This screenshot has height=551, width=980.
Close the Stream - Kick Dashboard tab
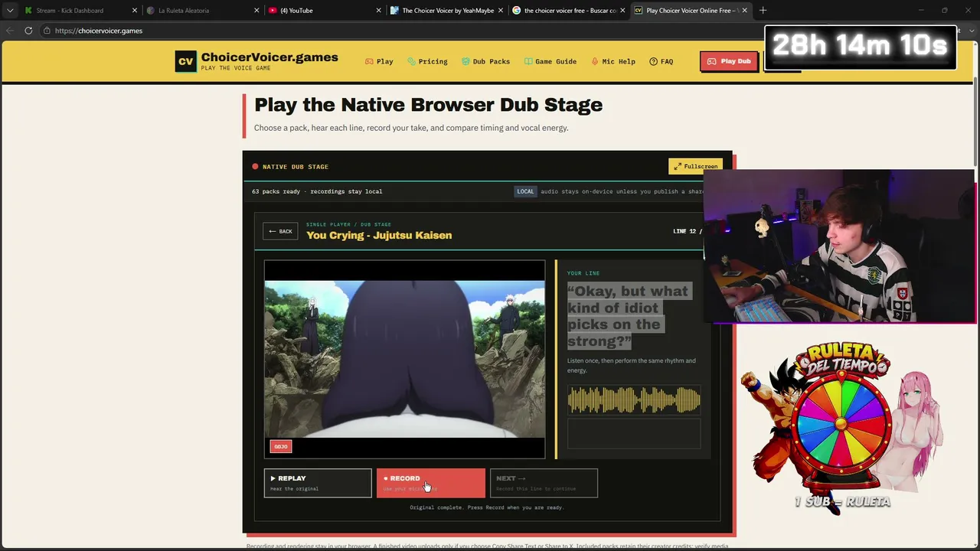[x=135, y=11]
